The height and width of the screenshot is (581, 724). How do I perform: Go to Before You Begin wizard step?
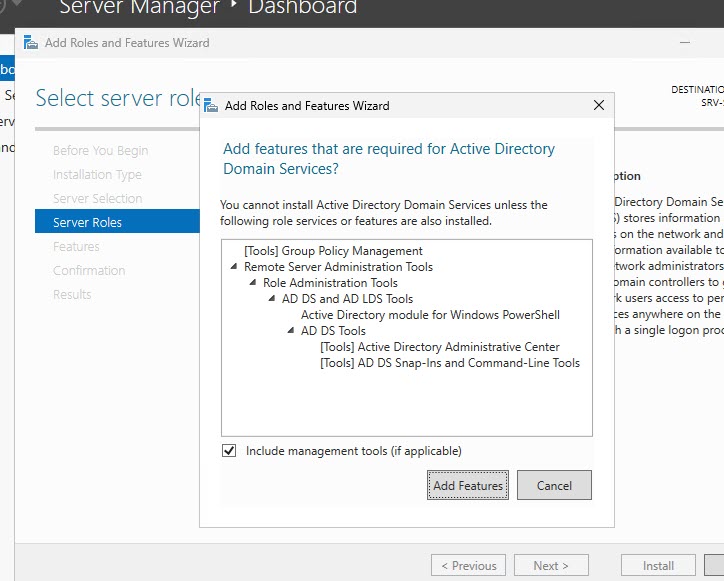[x=100, y=151]
